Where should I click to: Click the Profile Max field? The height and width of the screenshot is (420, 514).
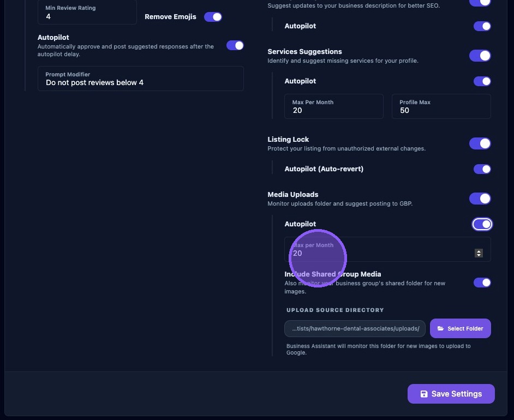coord(441,106)
